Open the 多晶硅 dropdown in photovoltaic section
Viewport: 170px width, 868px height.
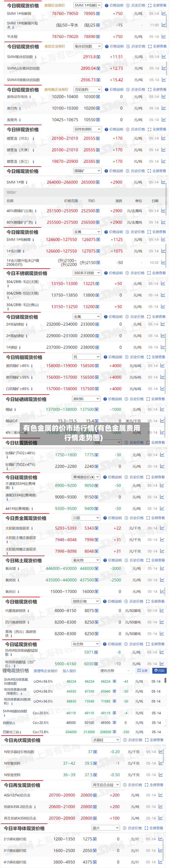point(106,740)
